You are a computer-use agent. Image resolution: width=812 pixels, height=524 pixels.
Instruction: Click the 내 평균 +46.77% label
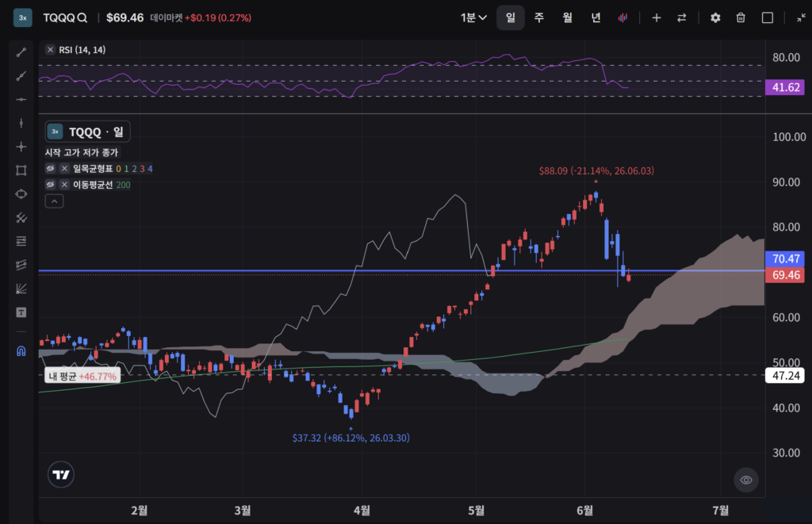click(82, 376)
